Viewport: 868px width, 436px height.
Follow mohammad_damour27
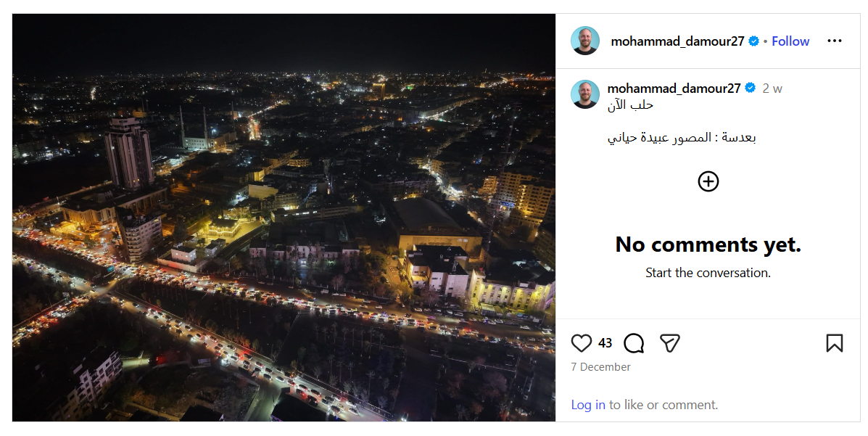[790, 41]
